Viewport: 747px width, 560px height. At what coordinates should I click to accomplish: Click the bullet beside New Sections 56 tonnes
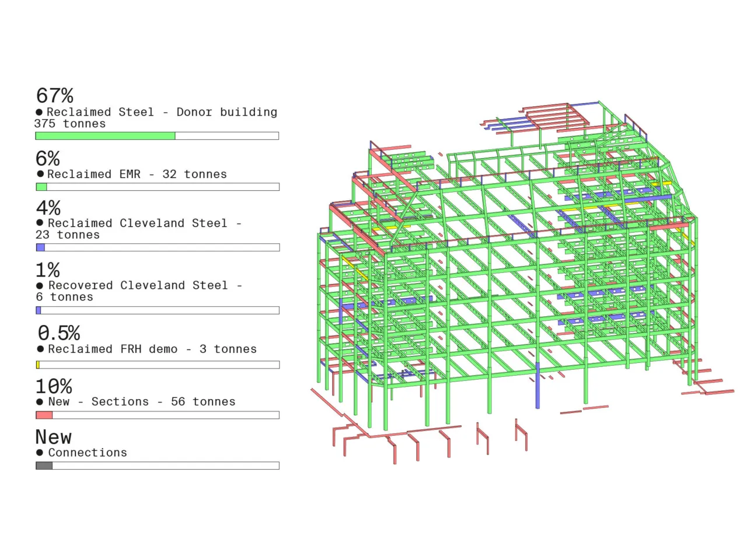click(x=40, y=402)
